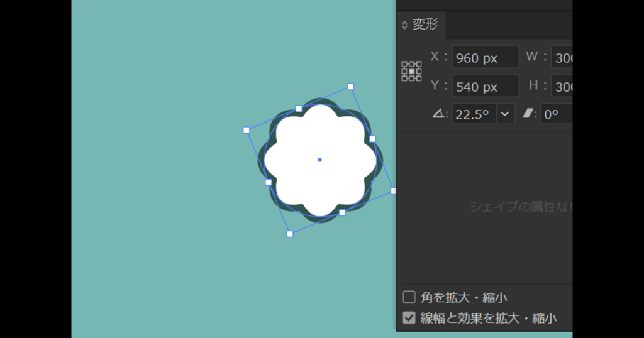Click the rightmost corner handle of bounding box
Screen dimensions: 644x338
tap(394, 190)
